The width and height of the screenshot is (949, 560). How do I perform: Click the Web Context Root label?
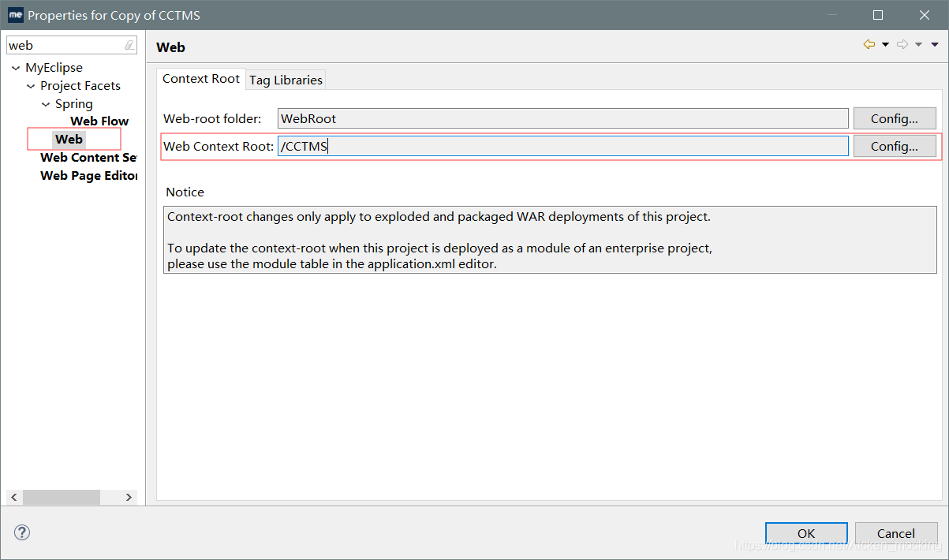(x=219, y=146)
